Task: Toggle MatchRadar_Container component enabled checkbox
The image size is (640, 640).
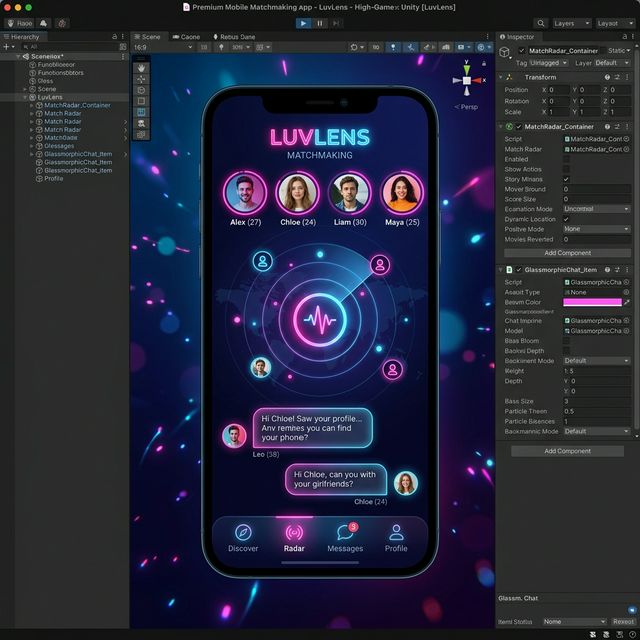Action: tap(518, 127)
